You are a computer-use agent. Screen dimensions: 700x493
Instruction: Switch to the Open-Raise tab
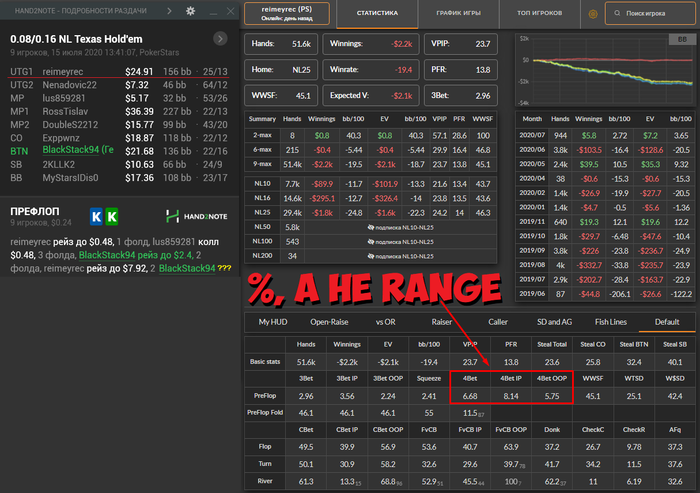[329, 322]
